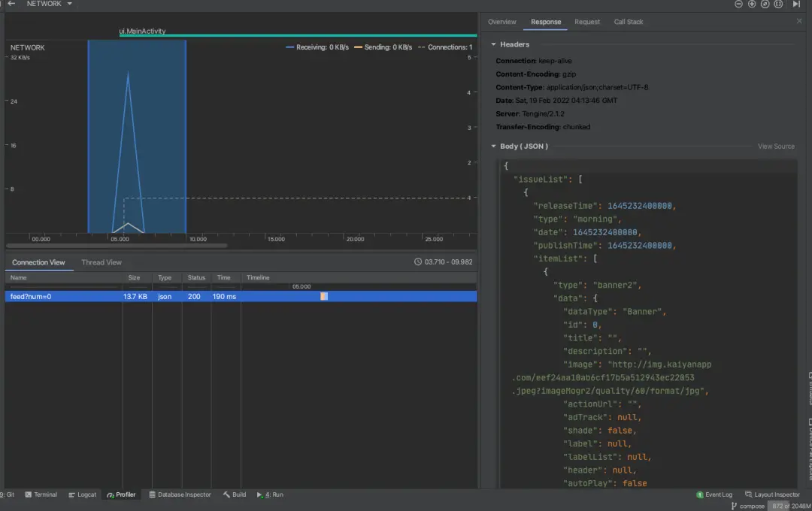Open the NETWORK profiler dropdown
812x511 pixels.
(x=50, y=4)
